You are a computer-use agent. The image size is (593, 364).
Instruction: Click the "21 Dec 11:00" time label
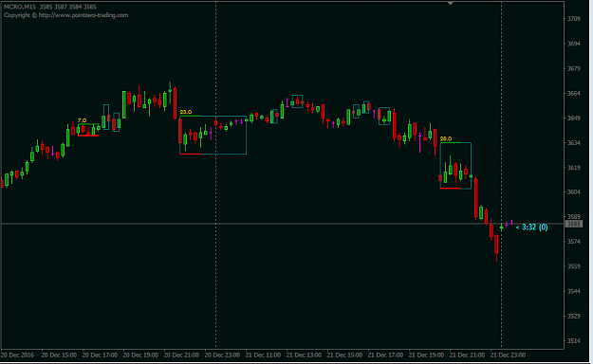click(x=263, y=355)
